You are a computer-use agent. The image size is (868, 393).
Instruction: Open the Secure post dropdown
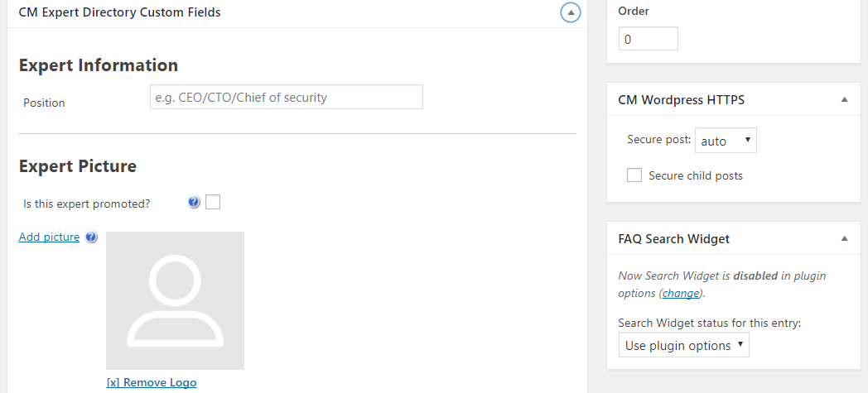coord(726,141)
